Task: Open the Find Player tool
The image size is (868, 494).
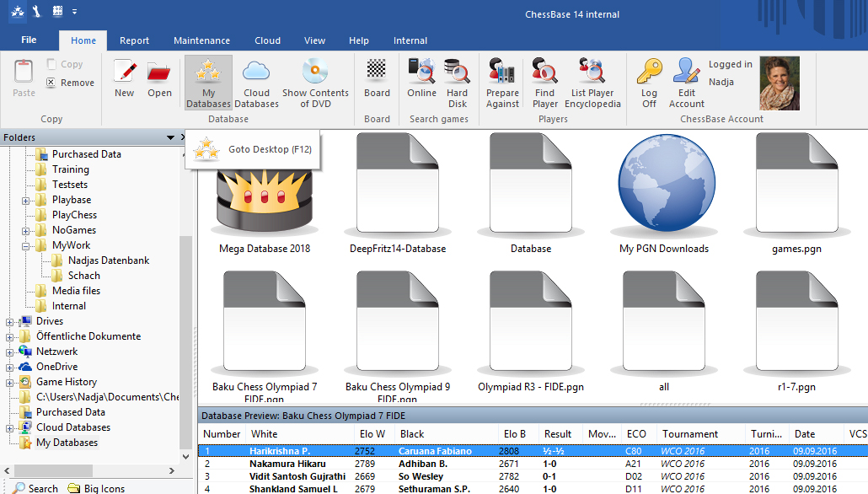Action: point(545,83)
